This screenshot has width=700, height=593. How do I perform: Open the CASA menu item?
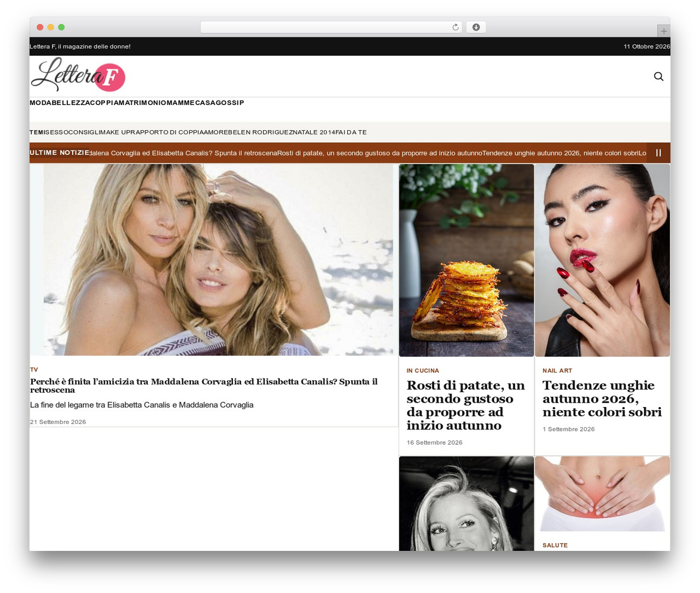[x=205, y=103]
